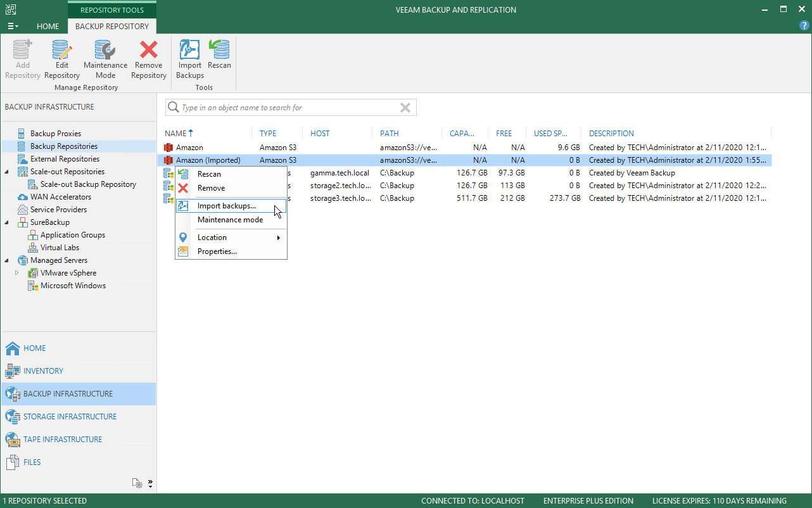Click the host cell gamma.tech.local
The image size is (812, 508).
pos(339,173)
